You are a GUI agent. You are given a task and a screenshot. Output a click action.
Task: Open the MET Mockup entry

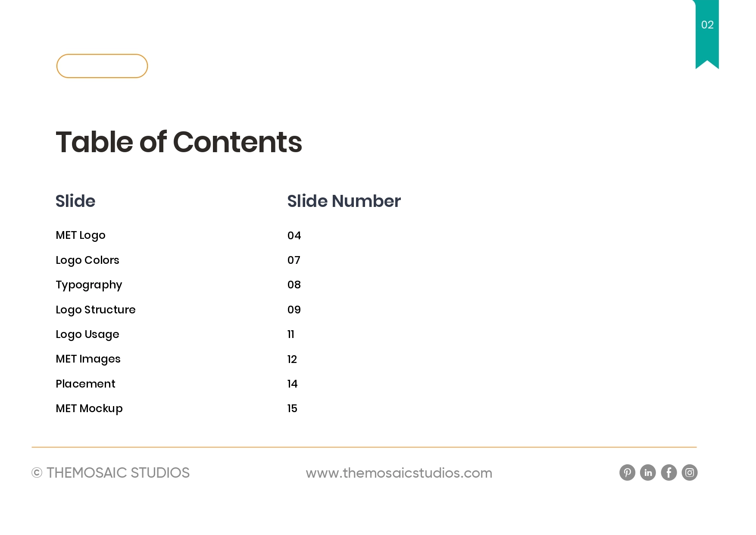click(x=89, y=408)
